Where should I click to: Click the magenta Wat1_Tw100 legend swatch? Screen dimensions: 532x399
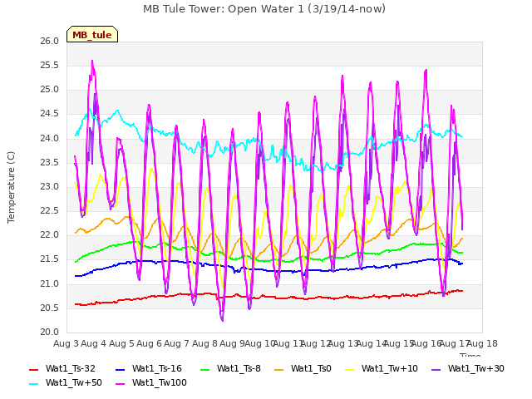[120, 384]
